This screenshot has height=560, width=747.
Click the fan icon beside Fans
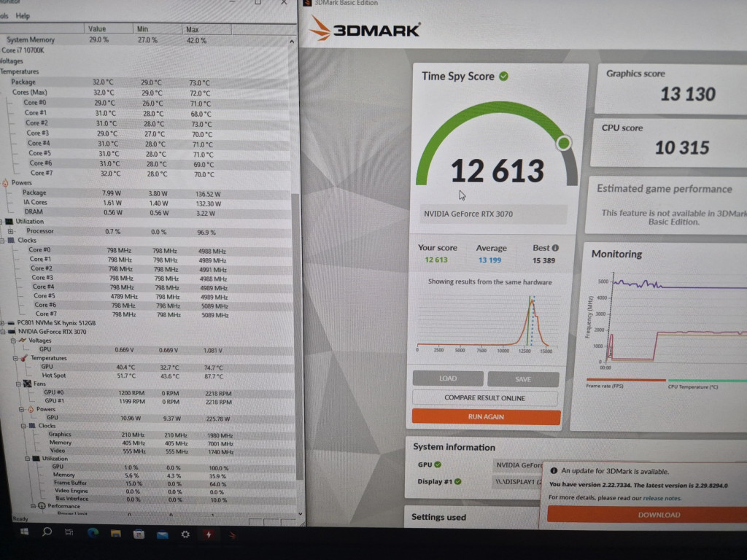(27, 384)
